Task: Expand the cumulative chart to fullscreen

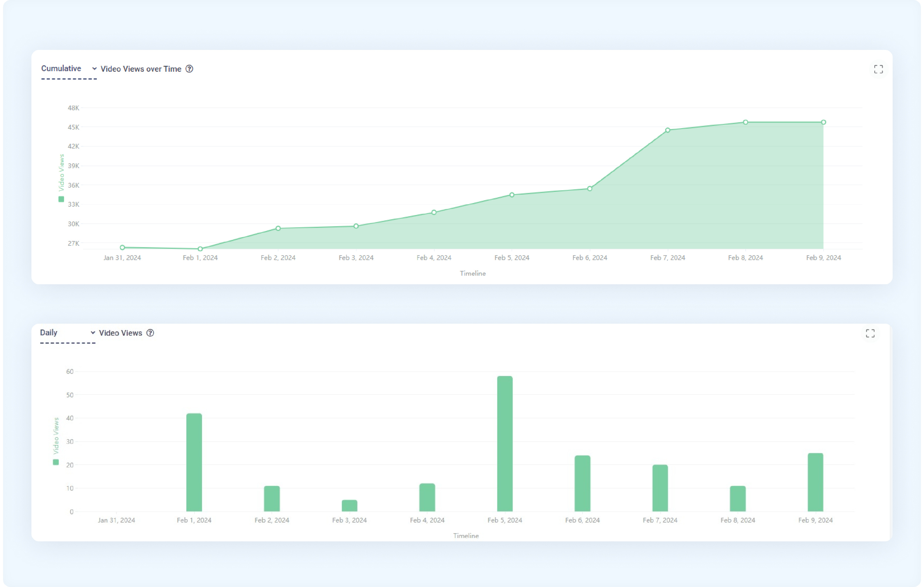Action: tap(878, 69)
